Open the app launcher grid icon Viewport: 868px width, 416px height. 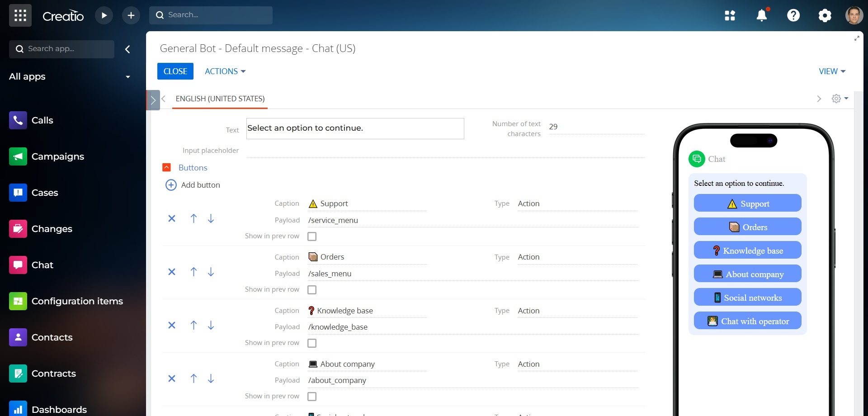tap(20, 15)
